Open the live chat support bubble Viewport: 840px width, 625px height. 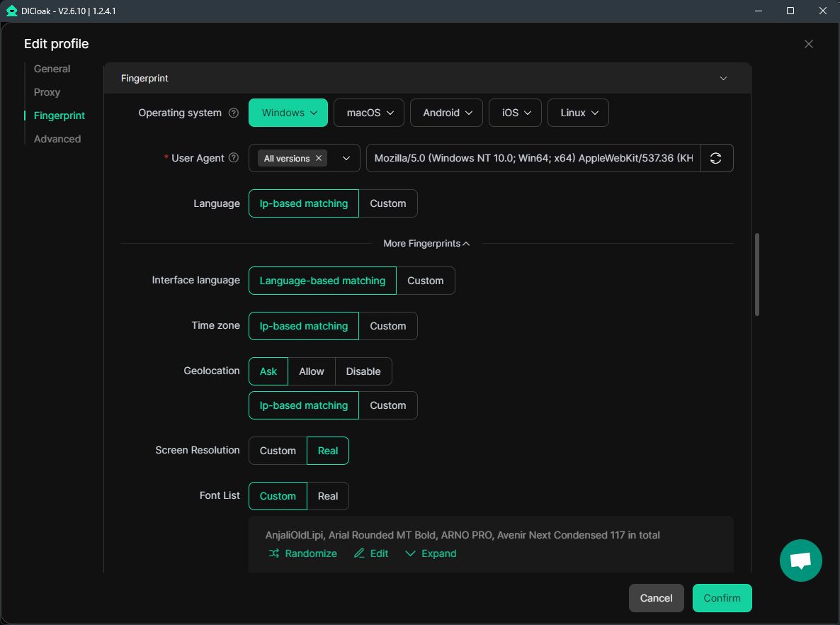800,560
